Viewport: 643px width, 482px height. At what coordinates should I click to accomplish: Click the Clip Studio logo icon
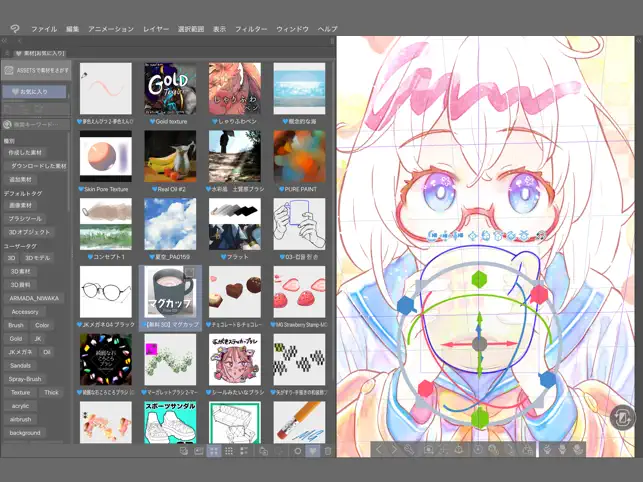(x=15, y=29)
